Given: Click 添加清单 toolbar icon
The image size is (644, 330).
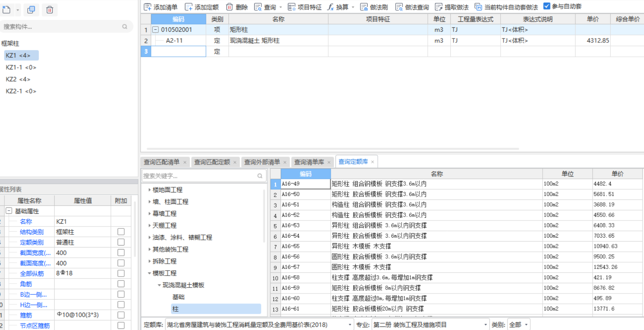Looking at the screenshot, I should [147, 7].
